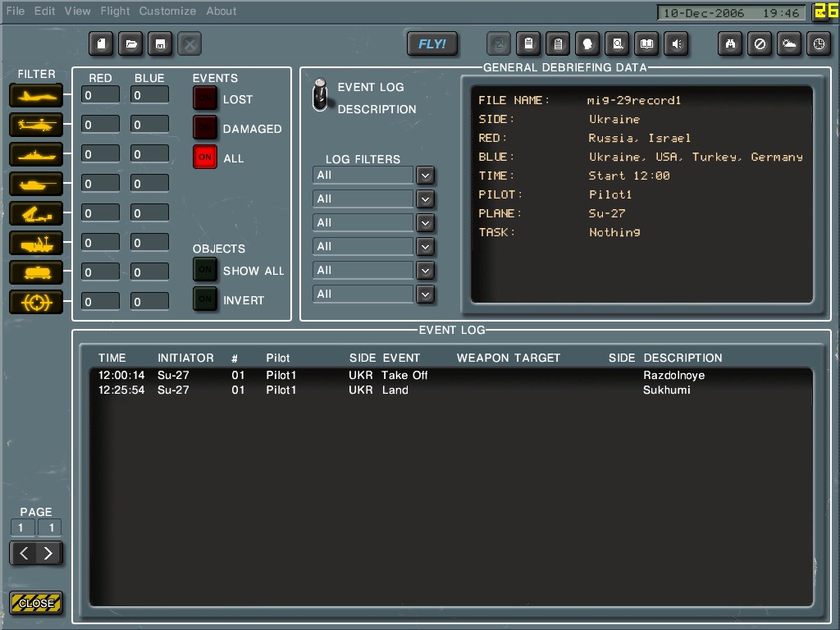
Task: Click the first clipboard briefing icon
Action: [x=529, y=44]
